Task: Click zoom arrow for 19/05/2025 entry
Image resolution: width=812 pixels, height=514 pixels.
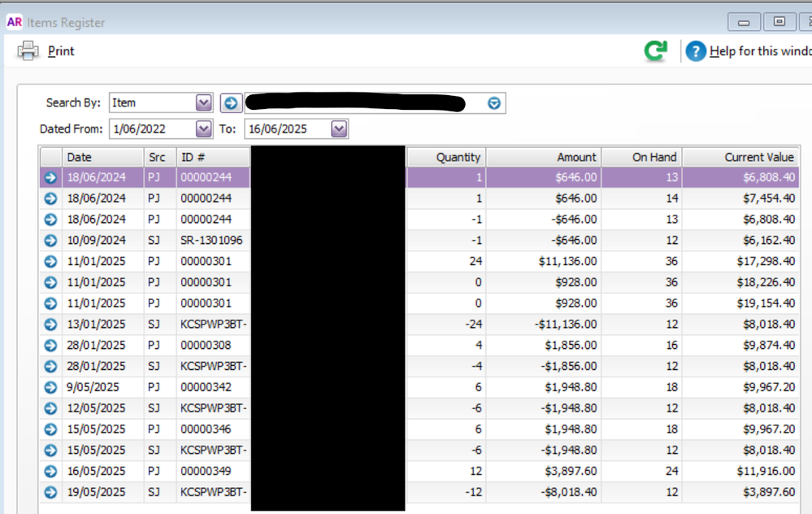Action: click(50, 493)
